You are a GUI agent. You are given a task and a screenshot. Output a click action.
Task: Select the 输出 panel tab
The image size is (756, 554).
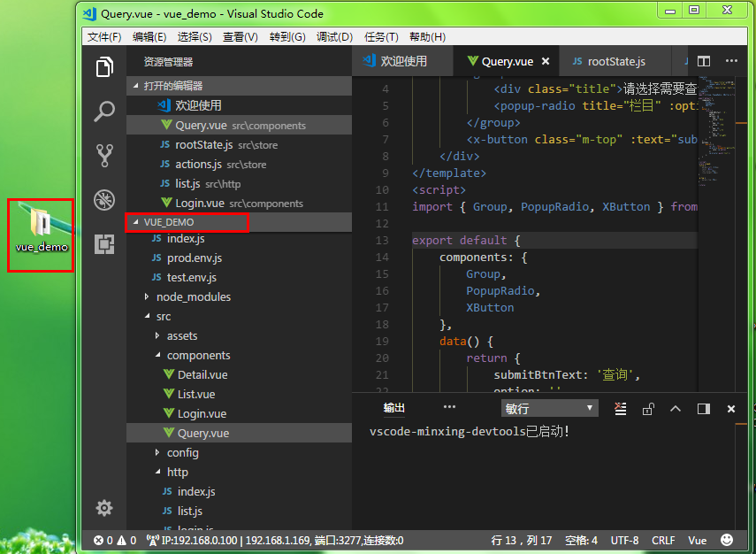[x=393, y=408]
